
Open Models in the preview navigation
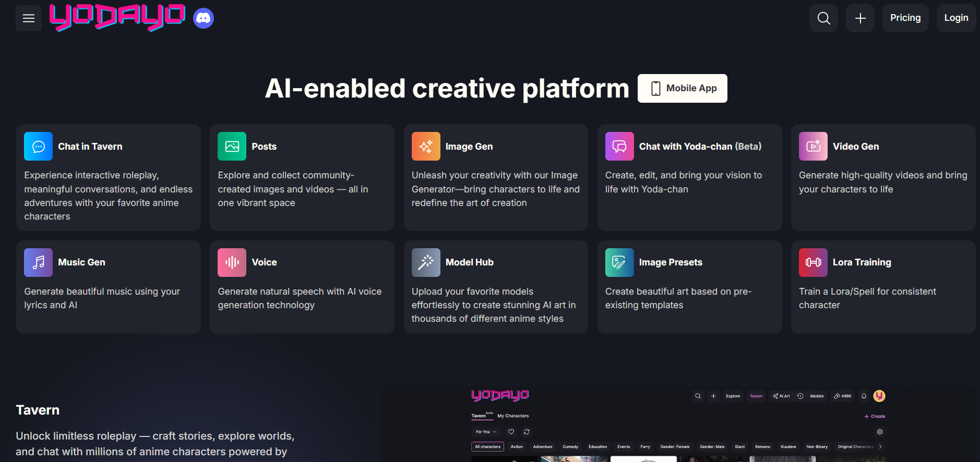click(817, 396)
